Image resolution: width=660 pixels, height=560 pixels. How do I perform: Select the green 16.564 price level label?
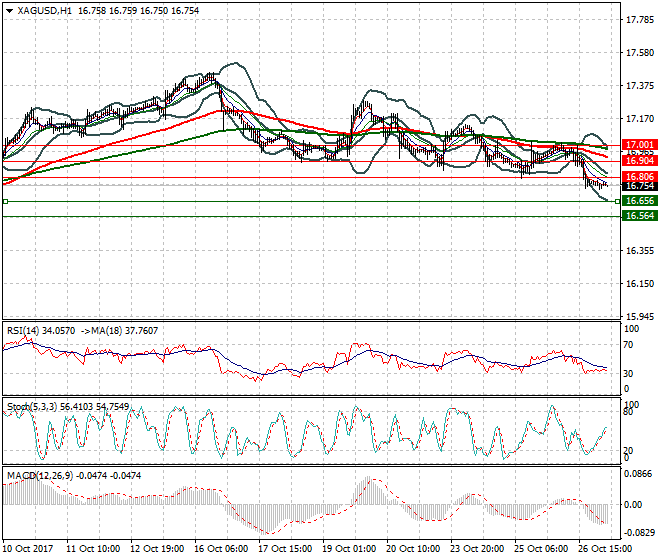click(x=640, y=216)
